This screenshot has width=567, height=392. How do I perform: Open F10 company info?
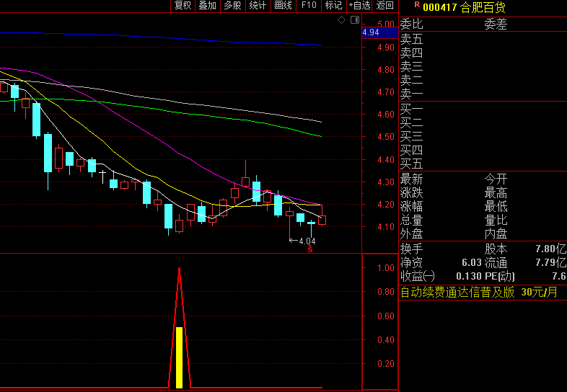click(x=309, y=6)
